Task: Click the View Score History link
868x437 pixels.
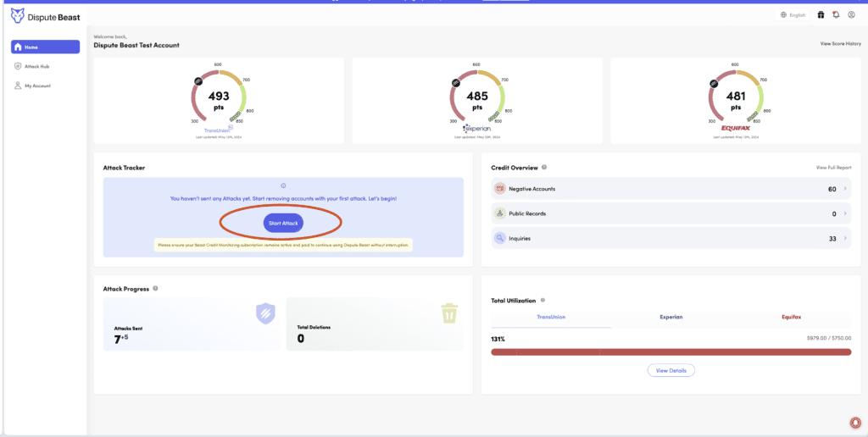Action: (840, 43)
